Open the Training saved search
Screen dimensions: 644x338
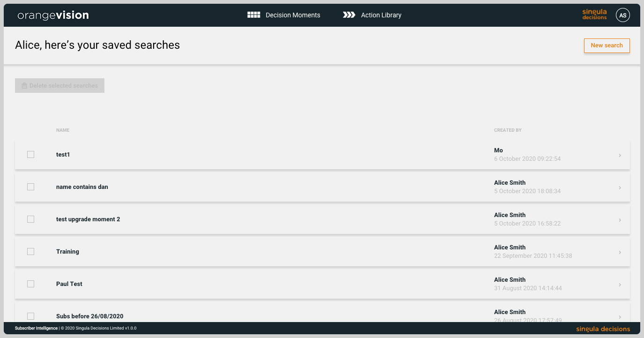pyautogui.click(x=67, y=252)
